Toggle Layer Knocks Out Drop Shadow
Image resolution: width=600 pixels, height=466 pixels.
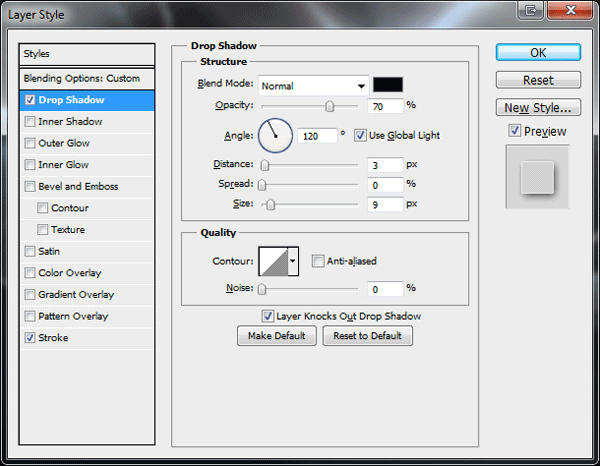[267, 316]
